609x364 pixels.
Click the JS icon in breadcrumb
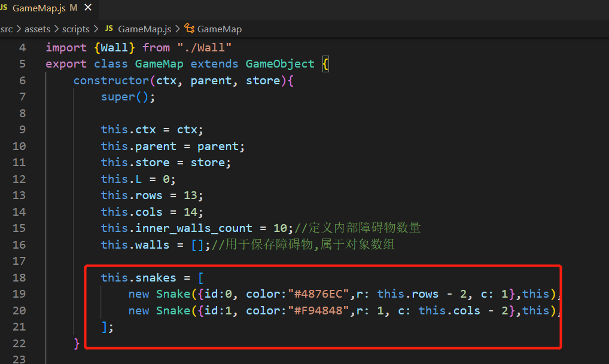(109, 29)
